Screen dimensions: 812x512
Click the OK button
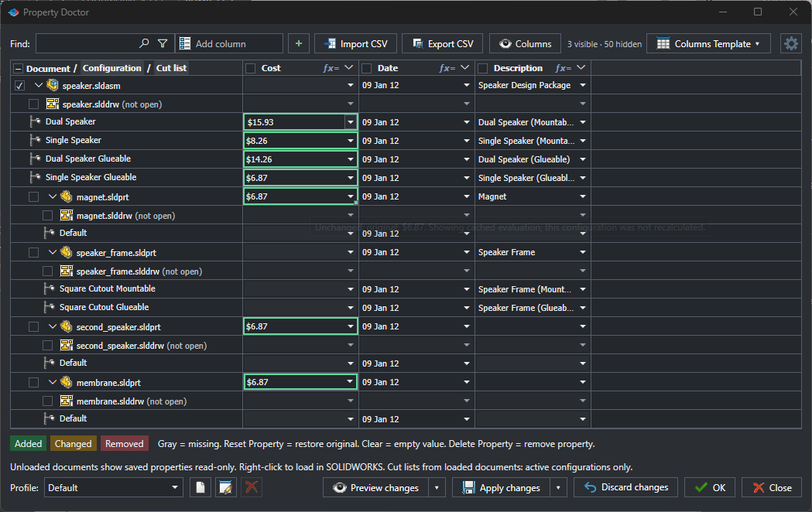[x=710, y=487]
